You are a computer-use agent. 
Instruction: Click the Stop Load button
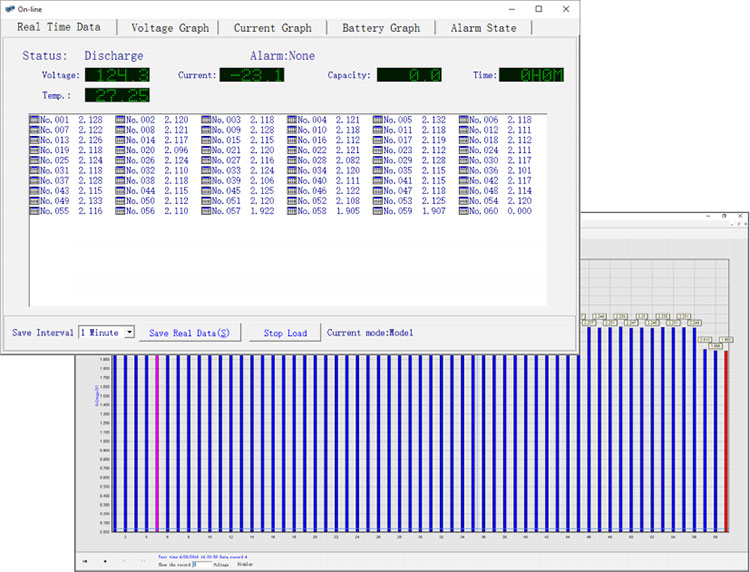[285, 333]
